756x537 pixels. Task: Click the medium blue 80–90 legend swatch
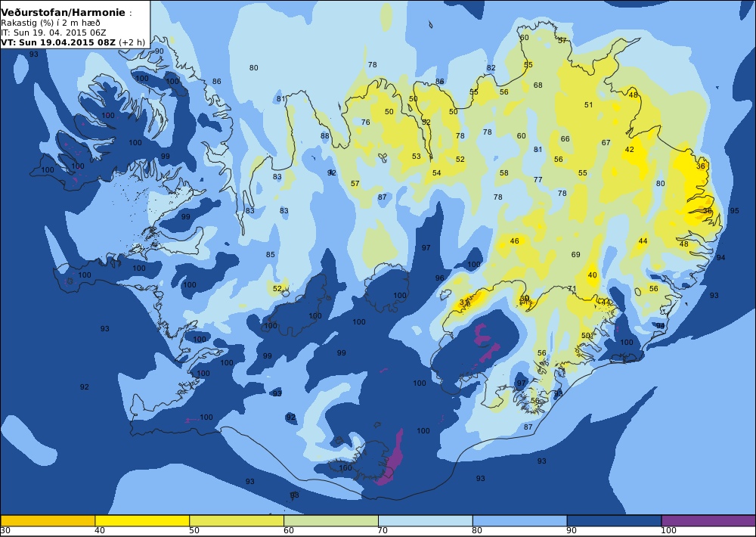520,520
